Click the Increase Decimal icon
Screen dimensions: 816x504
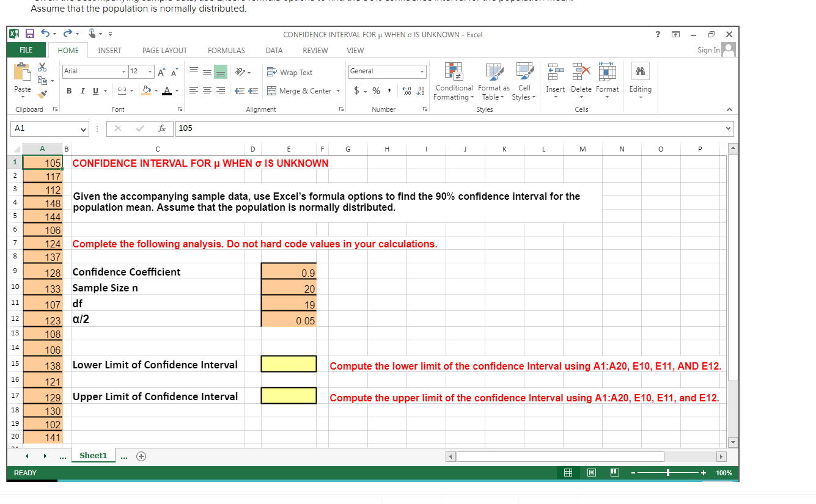(406, 90)
